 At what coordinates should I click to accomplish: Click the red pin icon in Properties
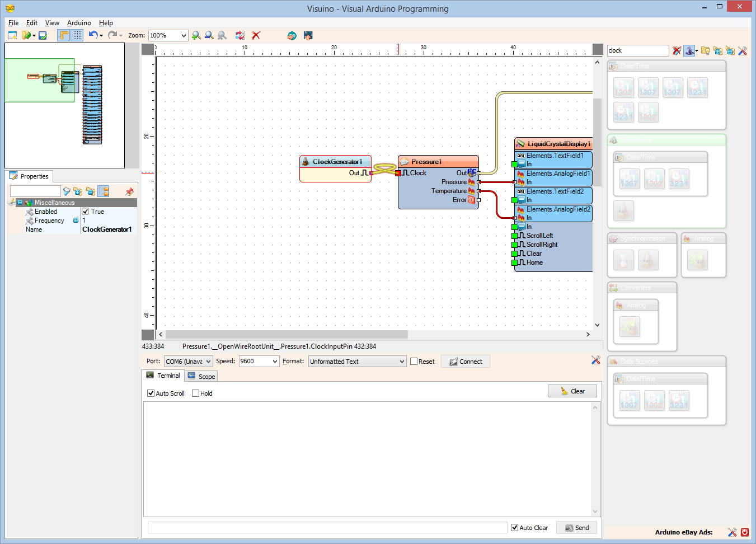[130, 191]
